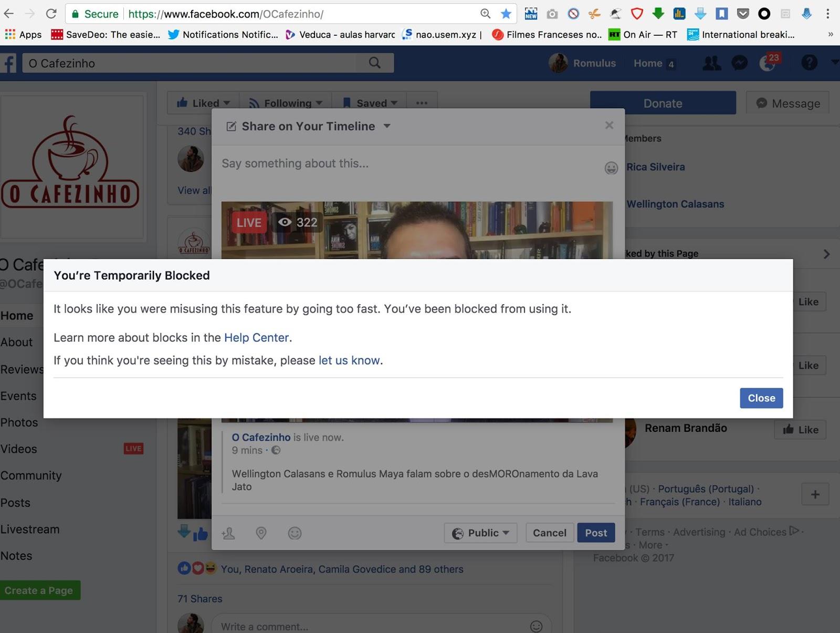Click the emoji icon in comment box

click(536, 626)
